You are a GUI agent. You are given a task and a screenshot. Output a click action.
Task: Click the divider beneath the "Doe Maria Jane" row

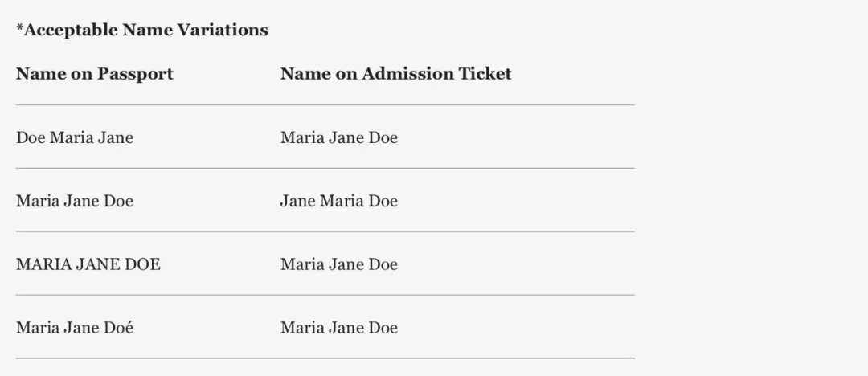point(325,168)
